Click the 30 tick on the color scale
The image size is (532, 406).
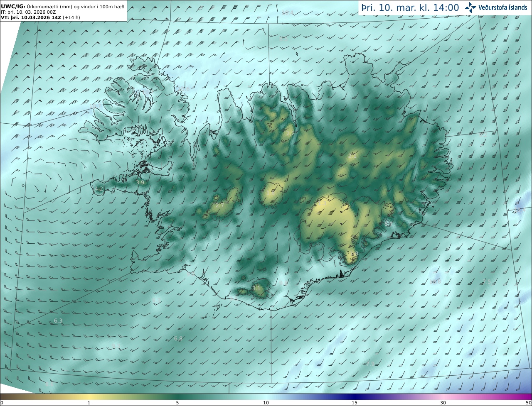[x=443, y=403]
